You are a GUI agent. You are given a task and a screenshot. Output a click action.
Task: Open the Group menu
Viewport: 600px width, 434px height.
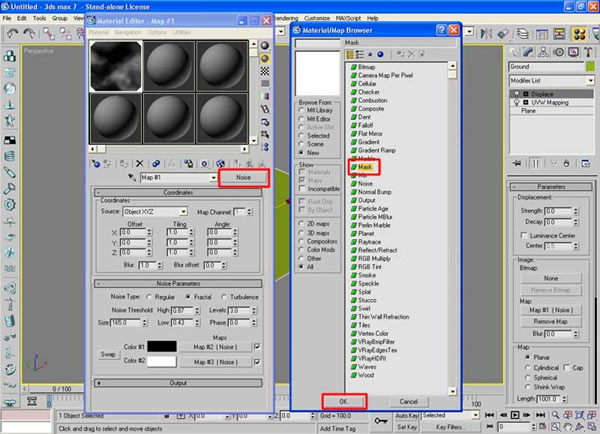(x=60, y=18)
